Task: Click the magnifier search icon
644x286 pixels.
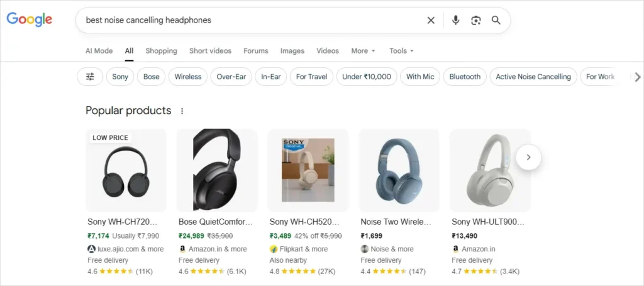Action: (496, 20)
